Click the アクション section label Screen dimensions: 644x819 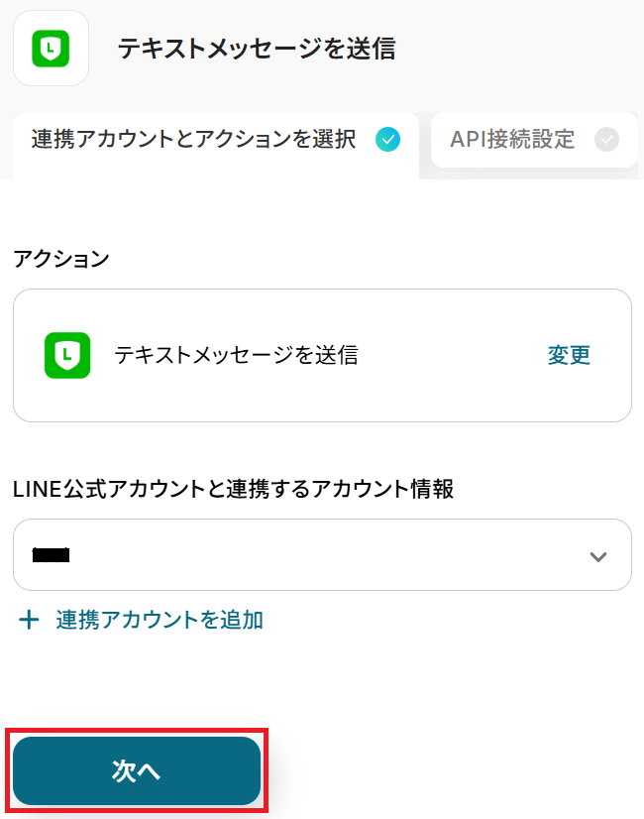coord(61,259)
